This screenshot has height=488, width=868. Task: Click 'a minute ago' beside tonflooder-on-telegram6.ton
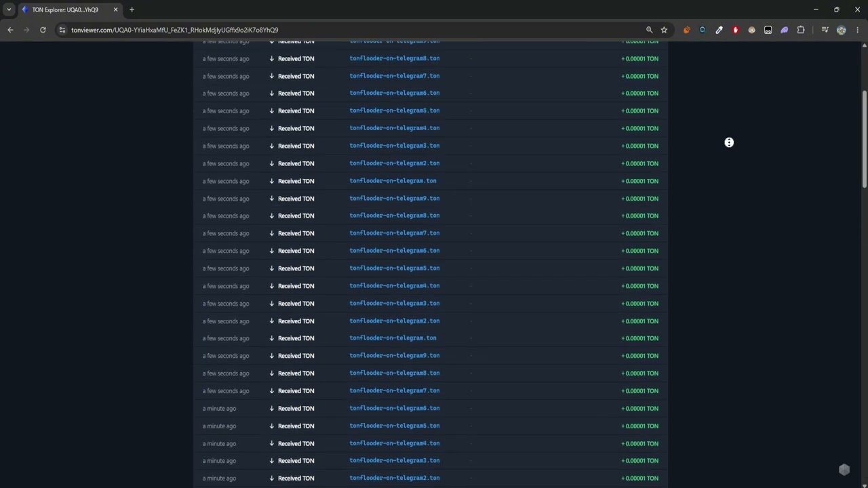(219, 408)
